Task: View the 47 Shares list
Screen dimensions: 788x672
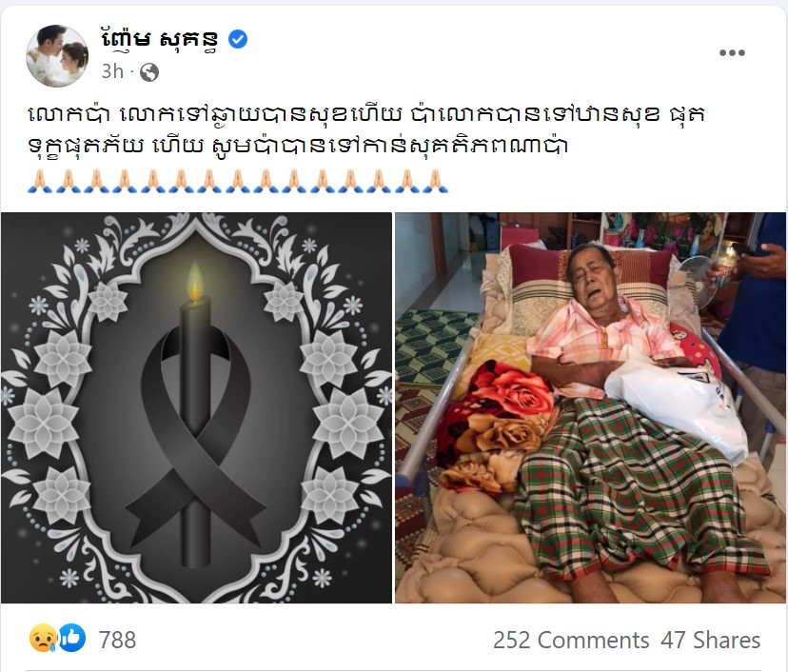Action: point(711,641)
